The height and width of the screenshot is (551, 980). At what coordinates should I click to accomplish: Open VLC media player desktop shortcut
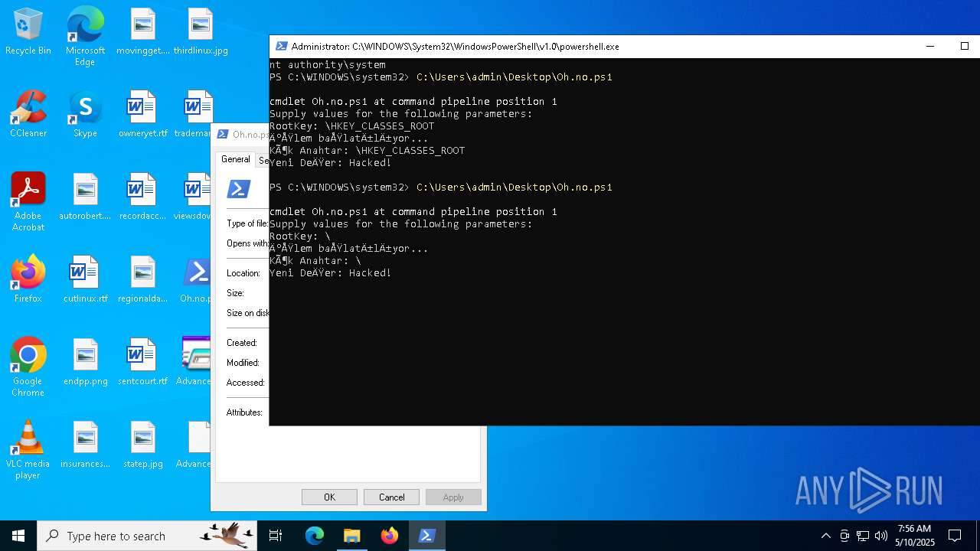[x=28, y=450]
